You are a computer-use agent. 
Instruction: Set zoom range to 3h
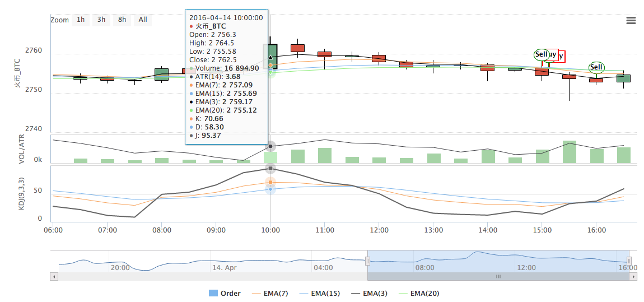(x=101, y=20)
